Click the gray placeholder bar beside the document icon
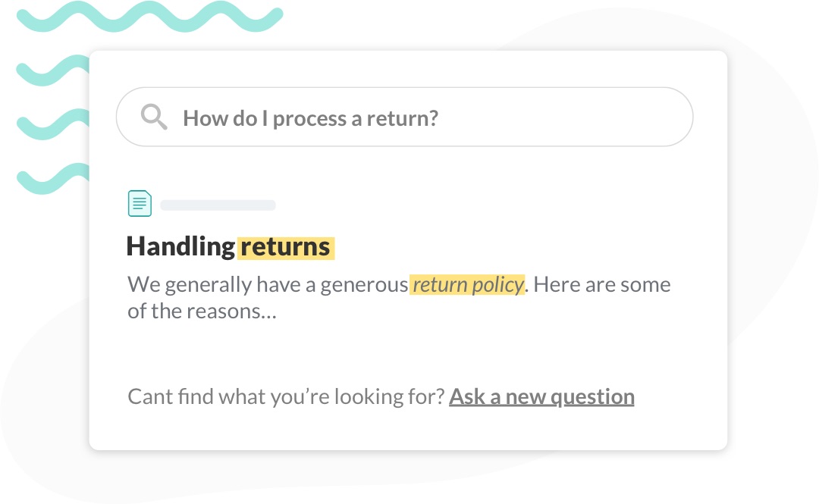Viewport: 819px width, 504px height. [218, 205]
